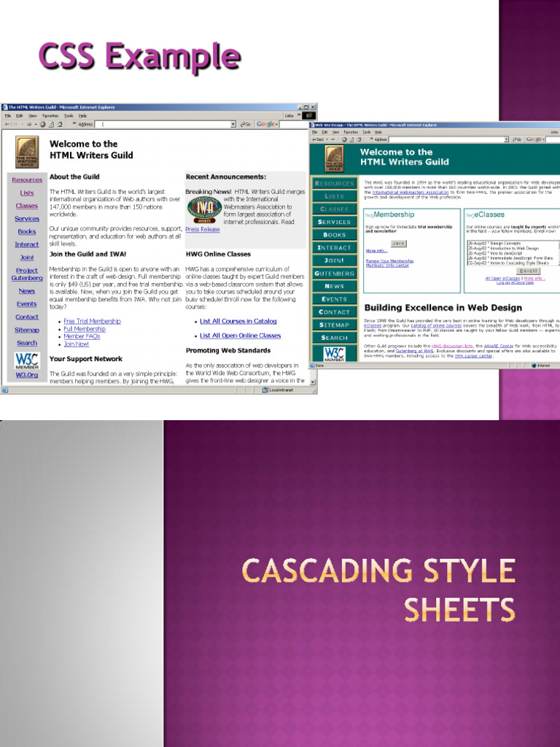Click the Go button in left browser
This screenshot has width=560, height=747.
[244, 124]
